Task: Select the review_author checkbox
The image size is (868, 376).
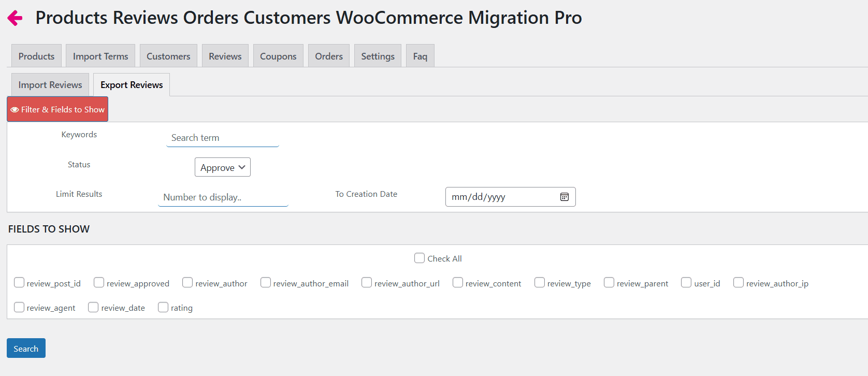Action: [187, 282]
